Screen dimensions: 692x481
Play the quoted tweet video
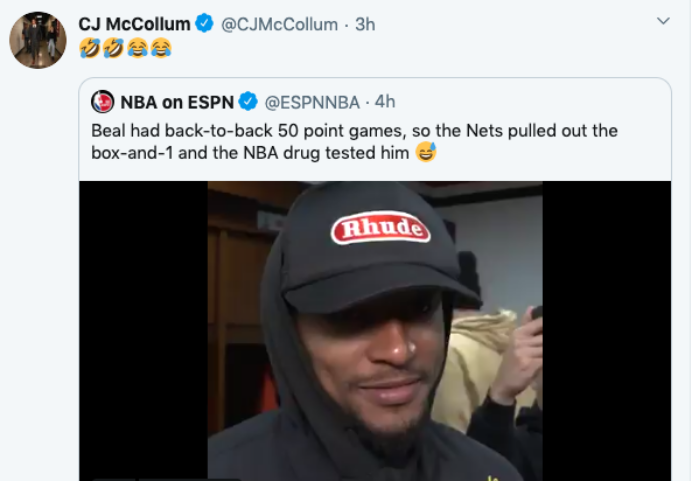375,330
